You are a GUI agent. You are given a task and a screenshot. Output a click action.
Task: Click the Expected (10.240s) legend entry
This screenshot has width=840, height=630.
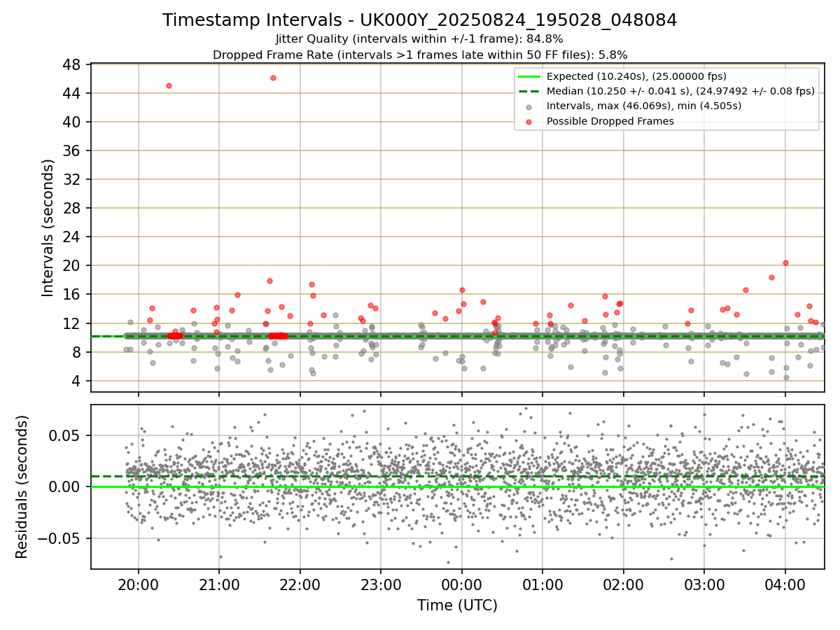click(636, 76)
